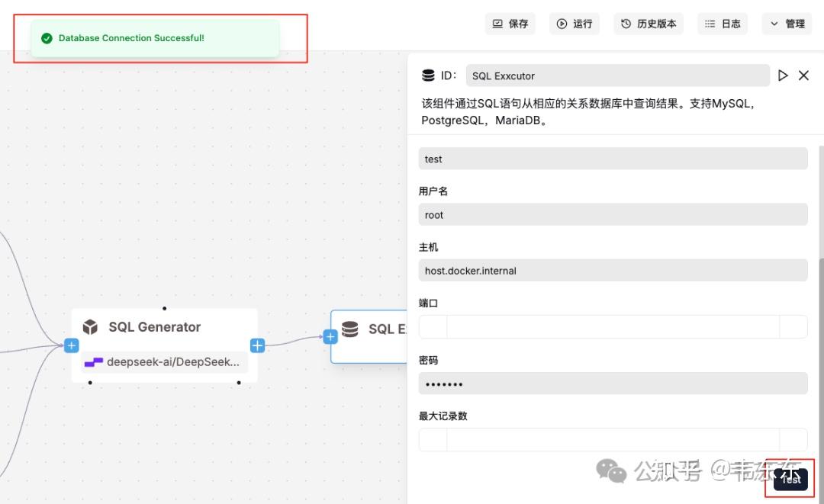Click the Save (保存) icon in the toolbar
This screenshot has width=824, height=504.
(497, 24)
